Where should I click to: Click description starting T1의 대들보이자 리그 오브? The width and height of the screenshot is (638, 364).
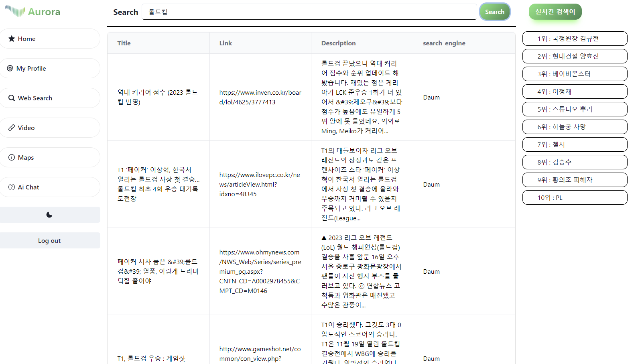tap(361, 184)
